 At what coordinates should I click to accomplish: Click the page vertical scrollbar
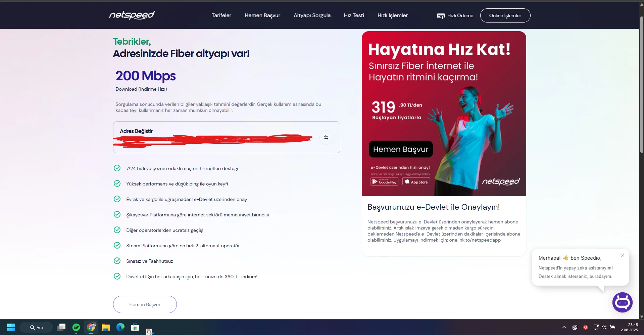642,84
